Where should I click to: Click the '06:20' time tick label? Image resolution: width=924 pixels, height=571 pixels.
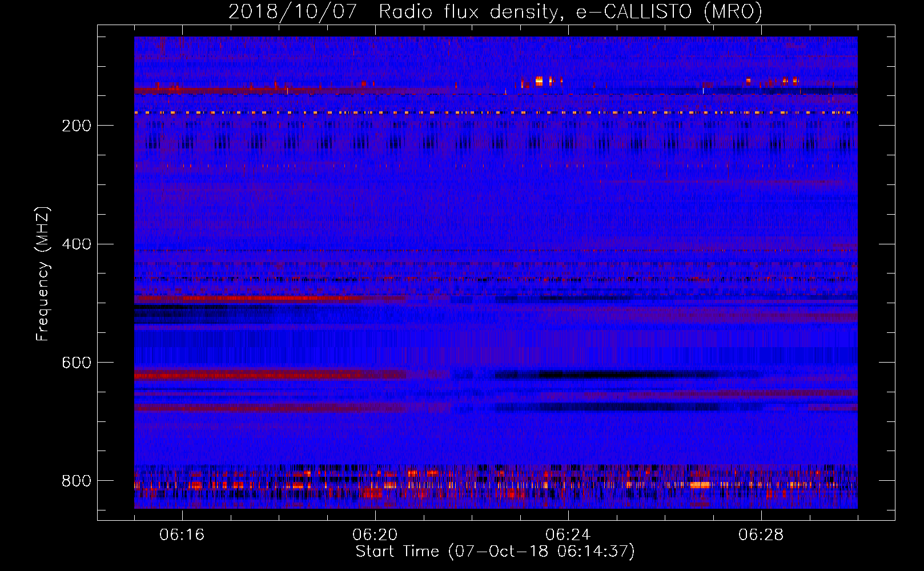tap(375, 535)
